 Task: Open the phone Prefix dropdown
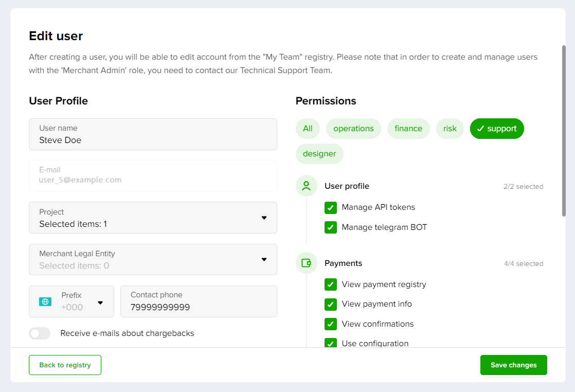tap(71, 301)
